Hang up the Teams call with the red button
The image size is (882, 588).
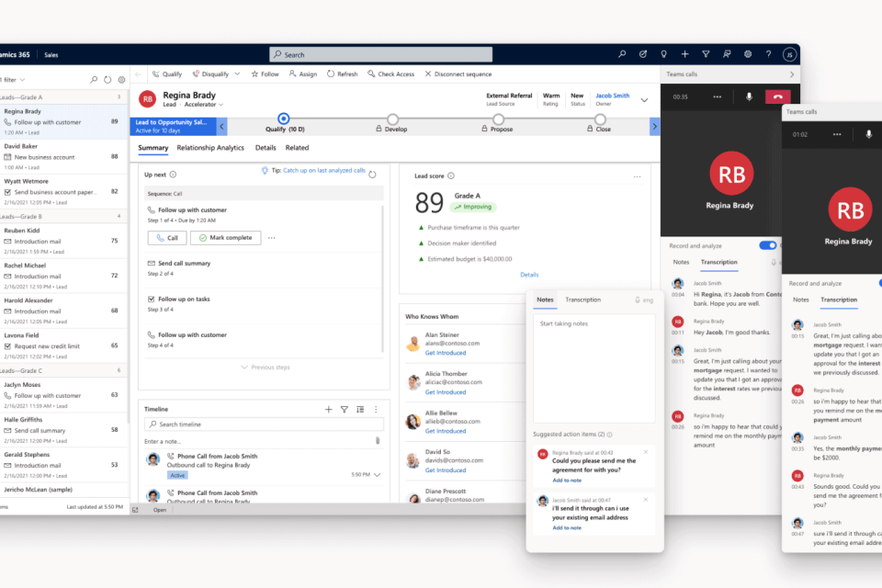(777, 96)
